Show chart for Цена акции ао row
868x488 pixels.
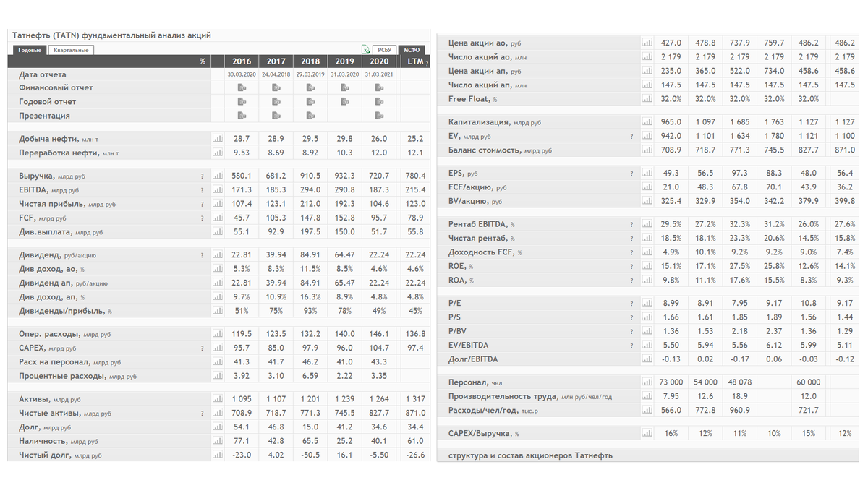647,43
